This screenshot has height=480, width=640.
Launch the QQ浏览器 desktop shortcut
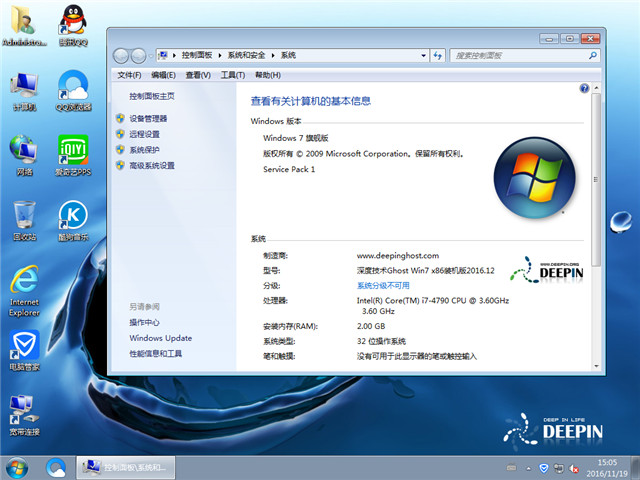(73, 91)
